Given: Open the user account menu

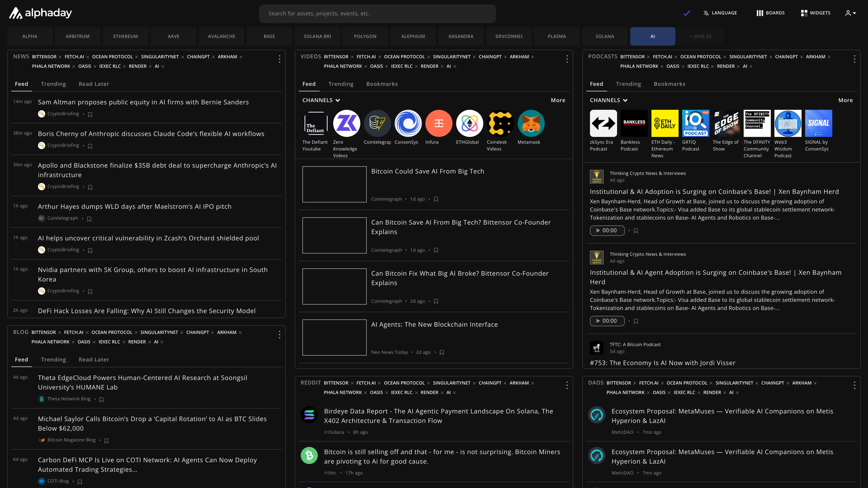Looking at the screenshot, I should point(850,13).
